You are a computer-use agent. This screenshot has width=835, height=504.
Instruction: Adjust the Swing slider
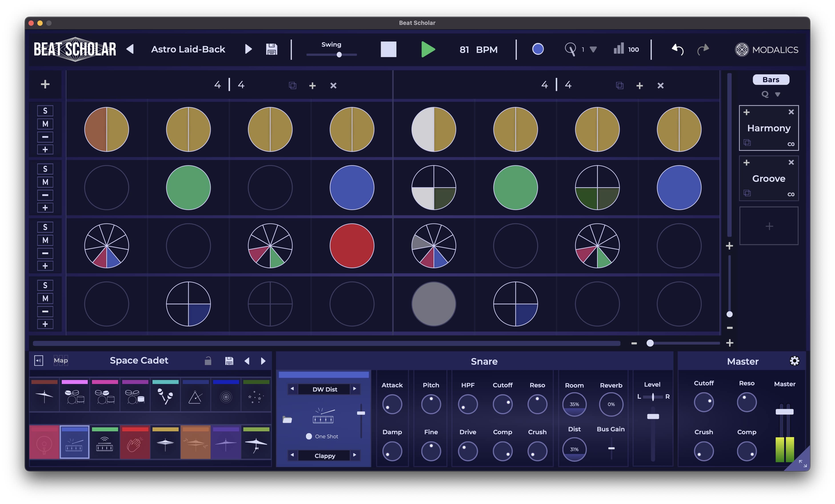tap(339, 55)
